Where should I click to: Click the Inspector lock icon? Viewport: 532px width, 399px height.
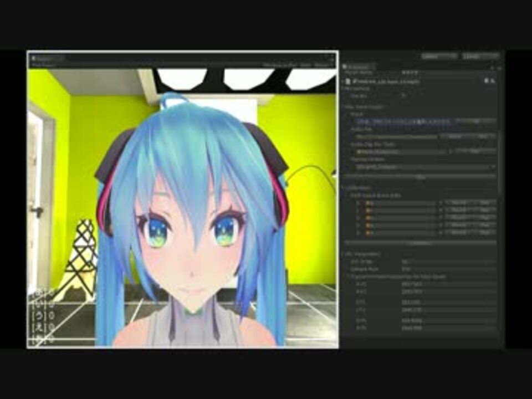tap(493, 68)
